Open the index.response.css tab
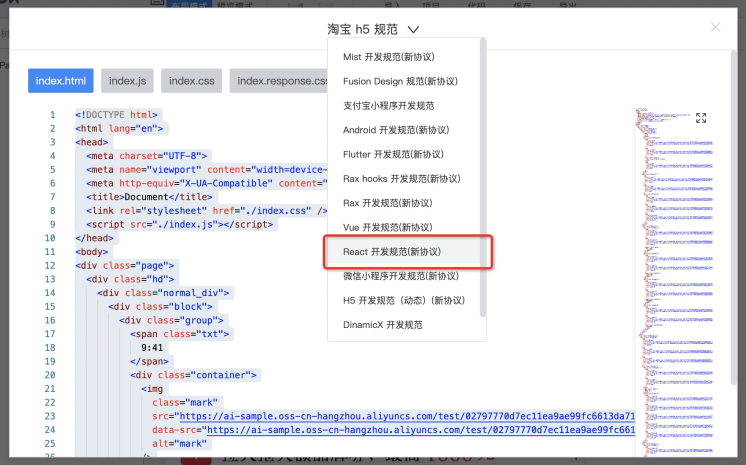Viewport: 746px width, 465px height. (279, 81)
